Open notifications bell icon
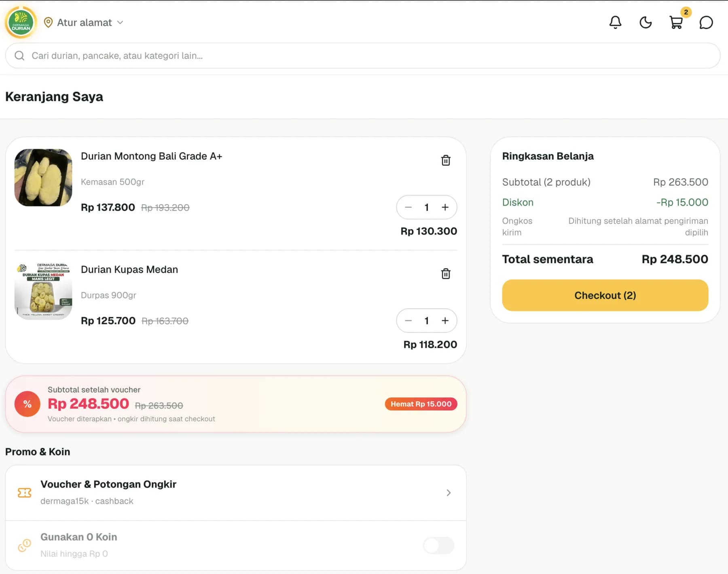 point(615,22)
